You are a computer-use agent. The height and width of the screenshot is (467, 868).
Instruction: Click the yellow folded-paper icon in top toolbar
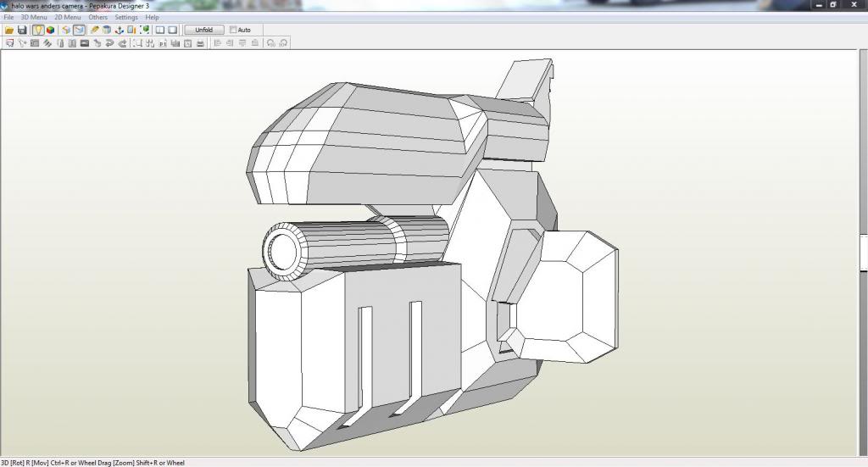tap(66, 30)
